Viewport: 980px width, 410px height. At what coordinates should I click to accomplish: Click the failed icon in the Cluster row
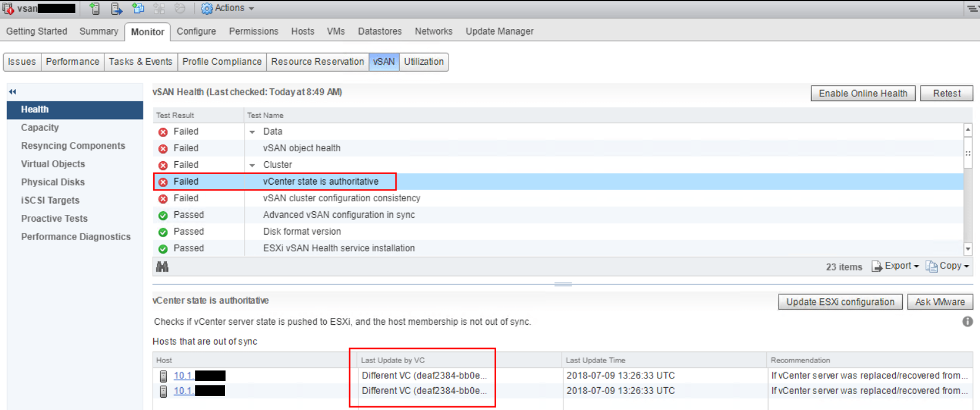[163, 165]
